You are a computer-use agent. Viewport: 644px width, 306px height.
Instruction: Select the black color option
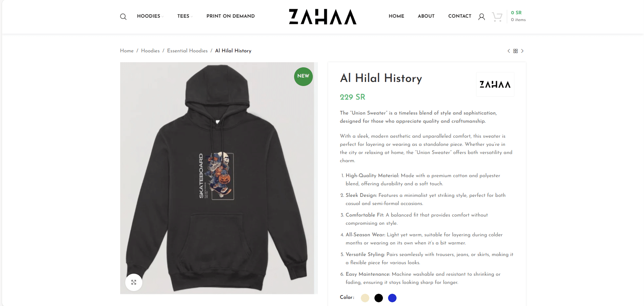(379, 298)
